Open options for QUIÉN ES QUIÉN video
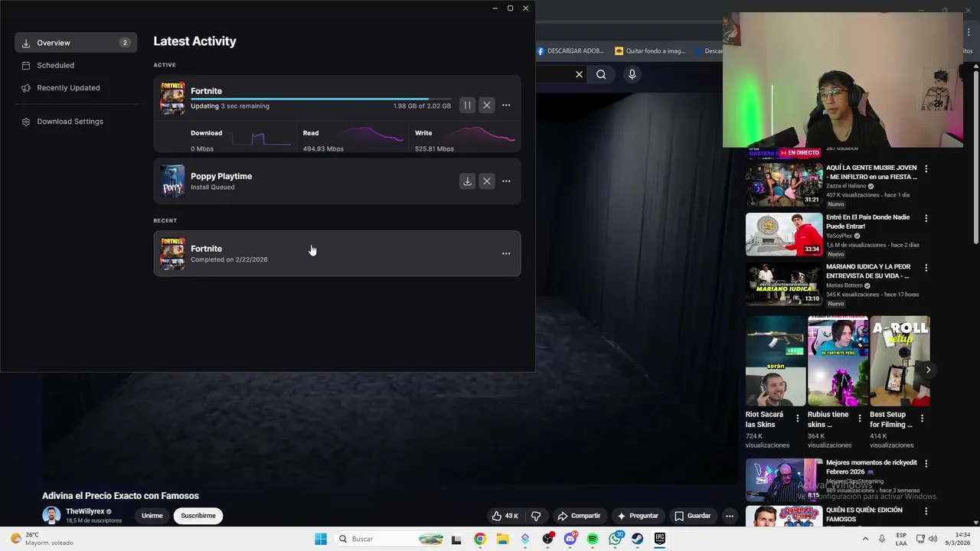Viewport: 980px width, 551px height. [926, 511]
